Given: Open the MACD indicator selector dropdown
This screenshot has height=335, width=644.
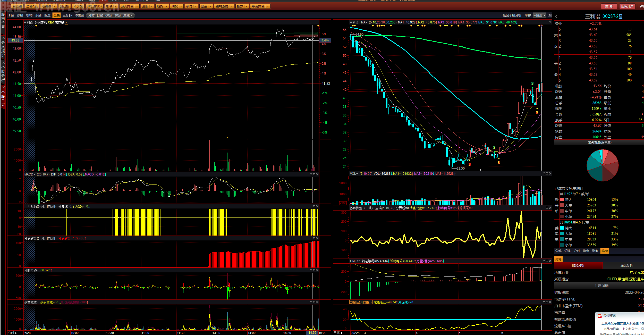Looking at the screenshot, I should pos(34,175).
